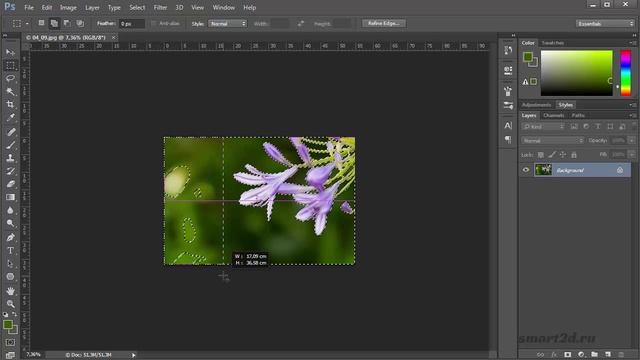The width and height of the screenshot is (640, 360).
Task: Select the Dodge tool
Action: [x=11, y=223]
